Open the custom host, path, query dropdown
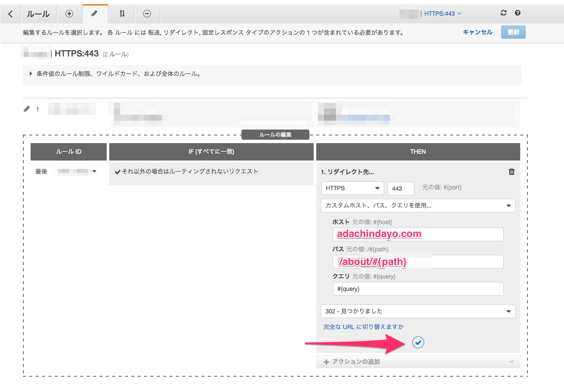Screen dimensions: 564x392 pyautogui.click(x=418, y=206)
